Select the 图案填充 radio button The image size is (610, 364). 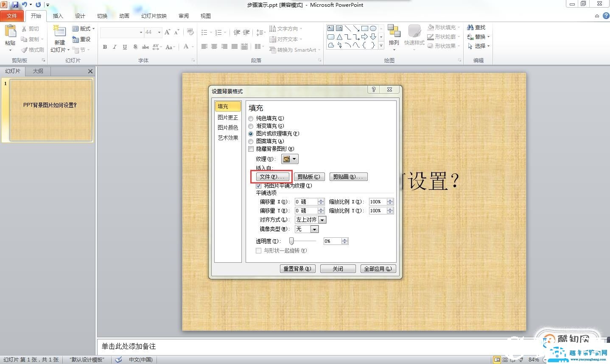pyautogui.click(x=251, y=141)
